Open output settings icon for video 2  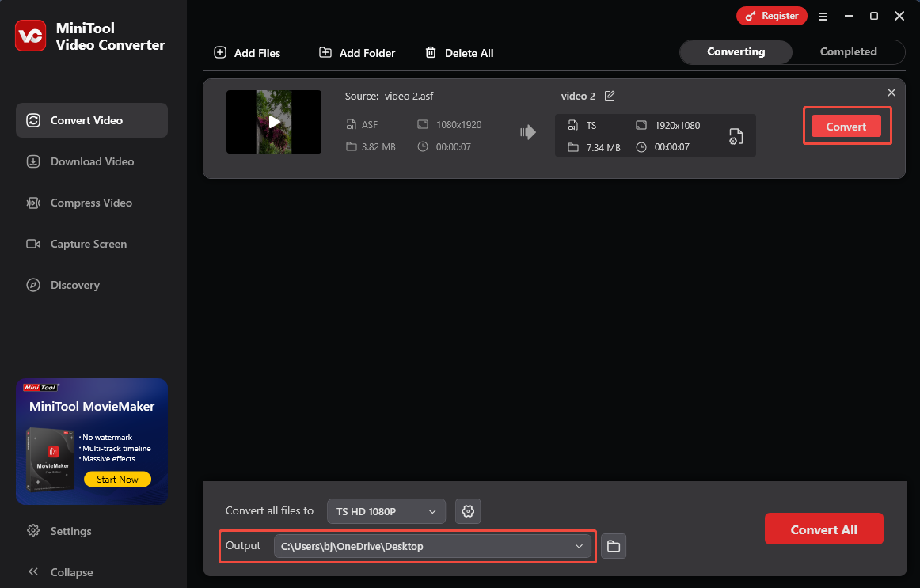pos(736,136)
